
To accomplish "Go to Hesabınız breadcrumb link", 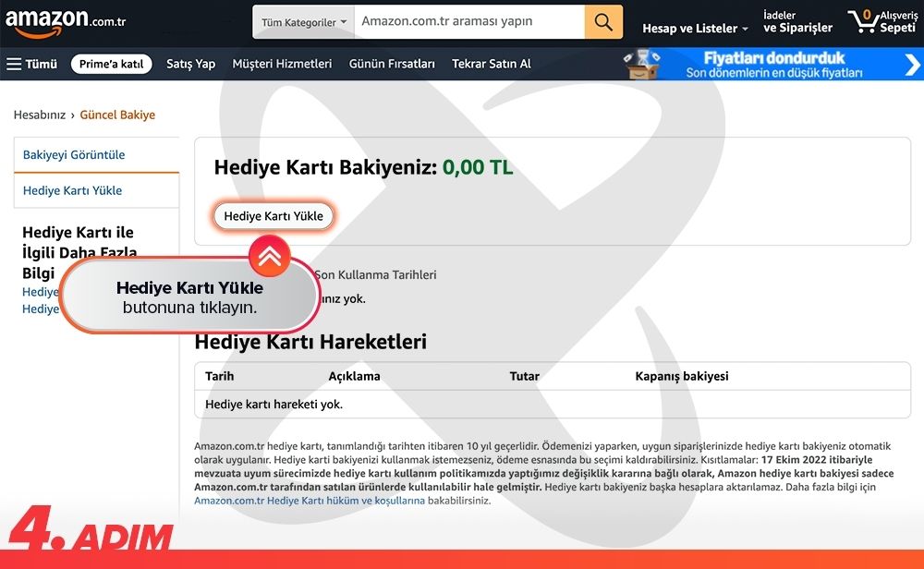I will click(x=40, y=115).
